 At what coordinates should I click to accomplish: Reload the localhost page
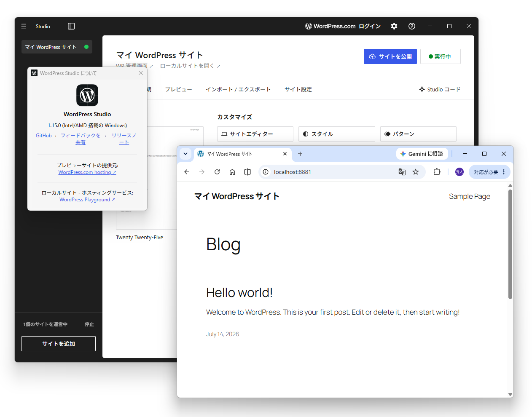tap(217, 172)
